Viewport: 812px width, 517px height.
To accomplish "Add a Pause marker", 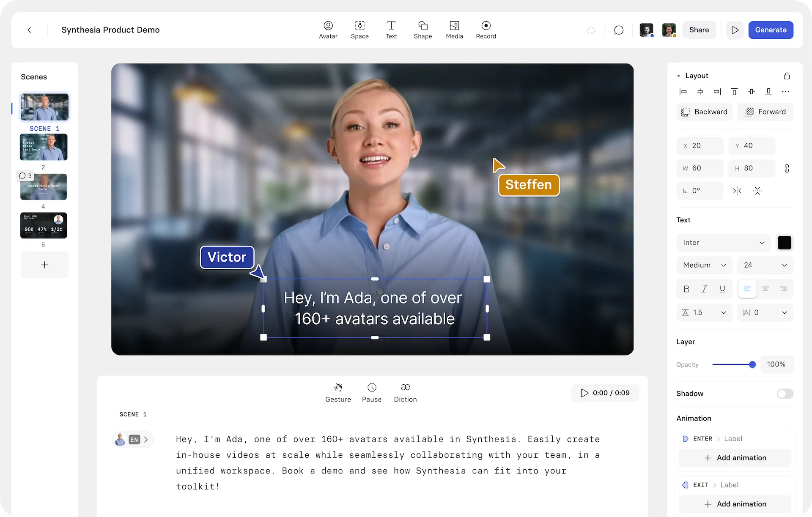I will click(372, 393).
